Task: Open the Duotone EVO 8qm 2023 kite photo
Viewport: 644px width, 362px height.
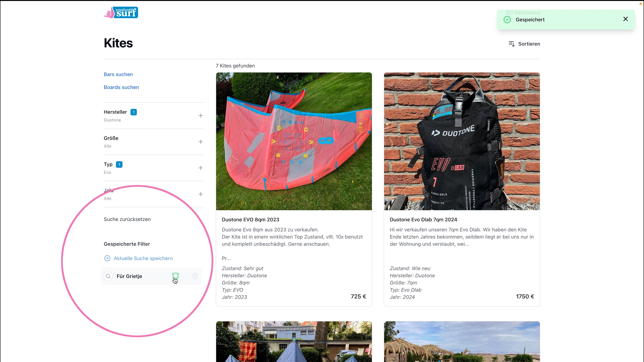Action: (294, 141)
